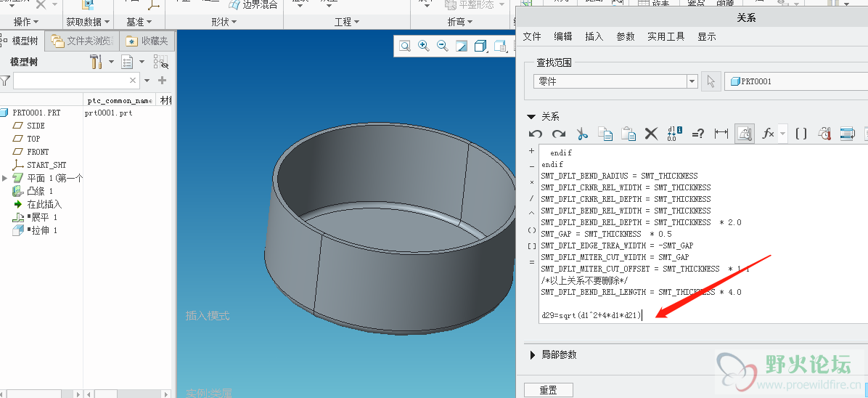868x398 pixels.
Task: Paste text into relations editor
Action: click(x=629, y=134)
